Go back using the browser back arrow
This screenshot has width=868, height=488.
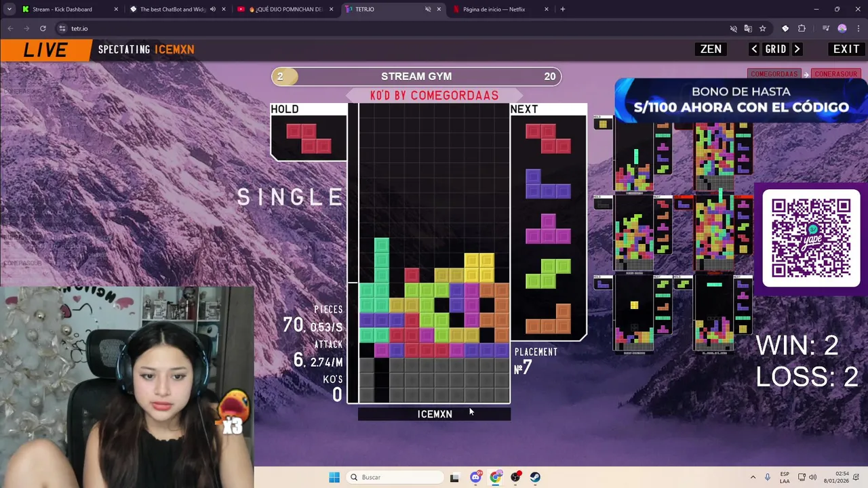pyautogui.click(x=10, y=28)
